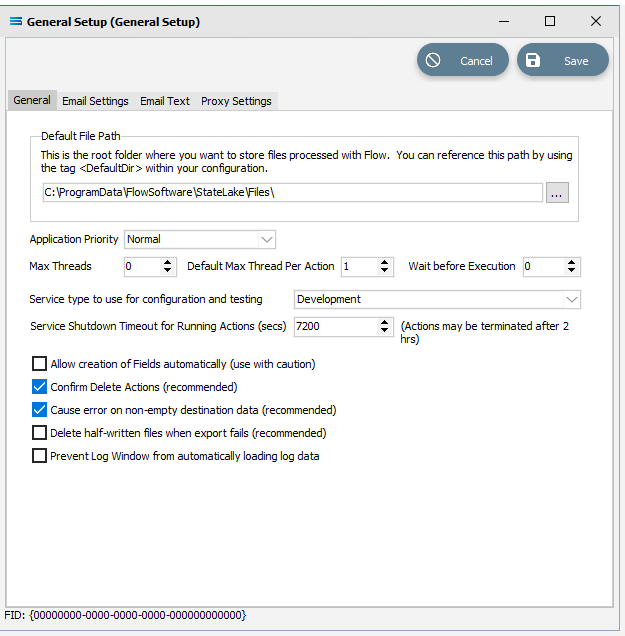Image resolution: width=625 pixels, height=636 pixels.
Task: Decrease Service Shutdown Timeout value
Action: pos(384,331)
